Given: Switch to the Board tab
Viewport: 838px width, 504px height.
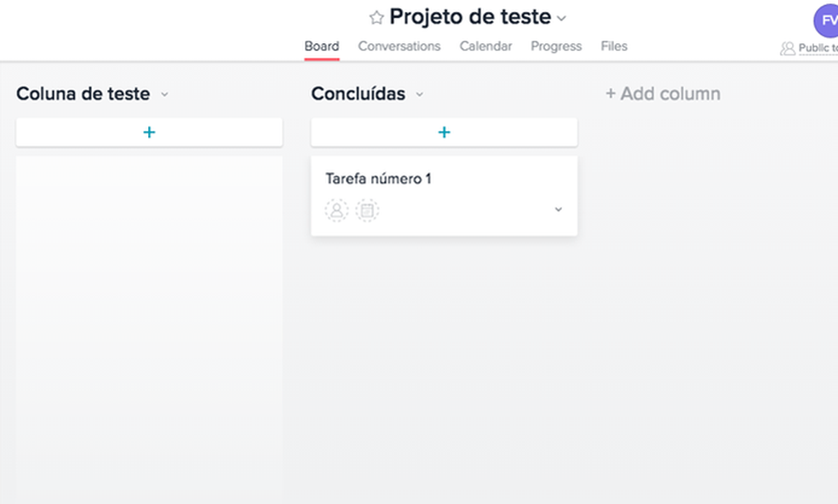Looking at the screenshot, I should pos(322,47).
